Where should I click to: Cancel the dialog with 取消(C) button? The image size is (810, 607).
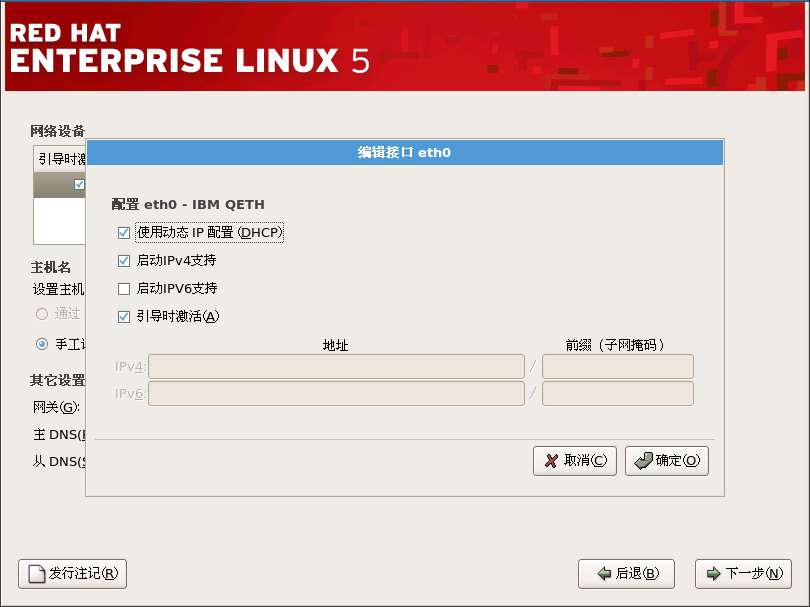(575, 461)
